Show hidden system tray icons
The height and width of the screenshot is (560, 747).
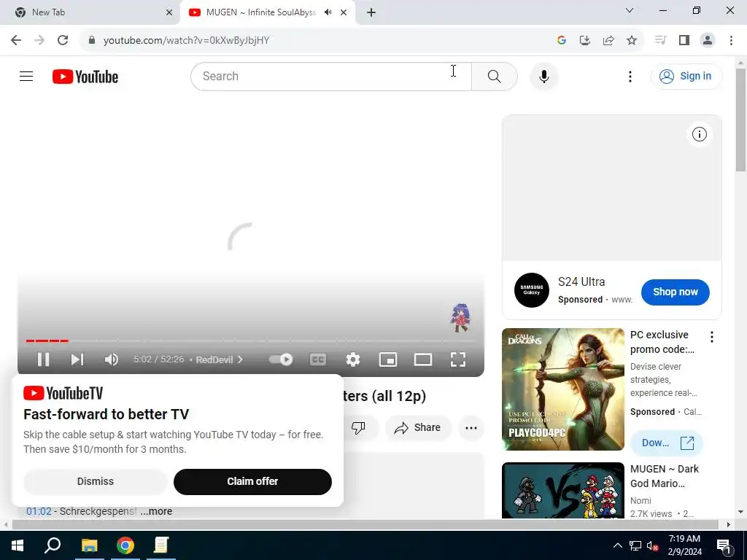click(x=617, y=545)
